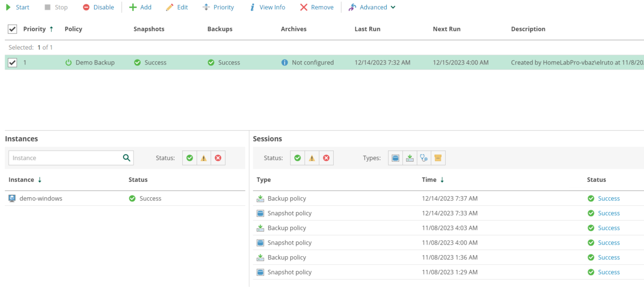This screenshot has height=287, width=644.
Task: Filter sessions by snapshot type icon
Action: click(395, 158)
